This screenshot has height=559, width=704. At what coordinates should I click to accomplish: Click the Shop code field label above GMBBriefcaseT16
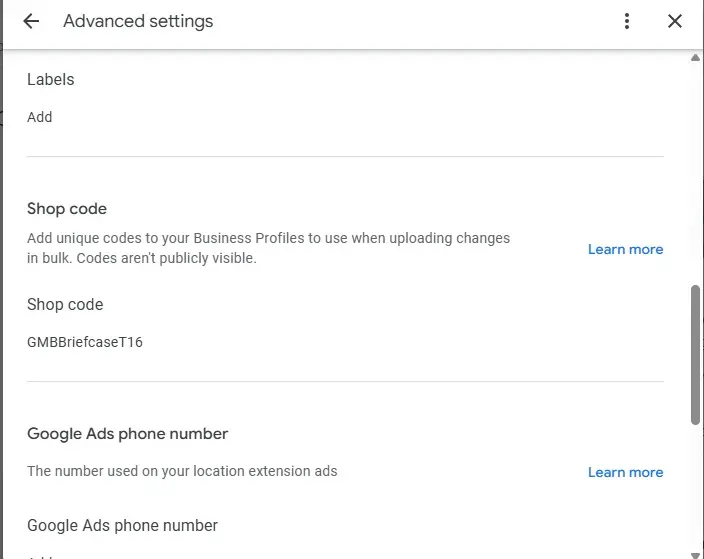tap(65, 304)
